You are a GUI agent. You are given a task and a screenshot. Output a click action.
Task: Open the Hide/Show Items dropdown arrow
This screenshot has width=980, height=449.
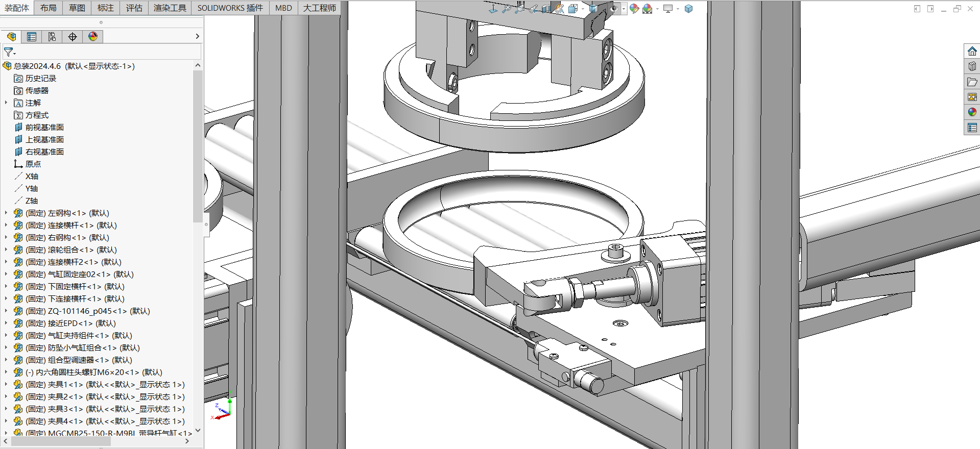624,9
